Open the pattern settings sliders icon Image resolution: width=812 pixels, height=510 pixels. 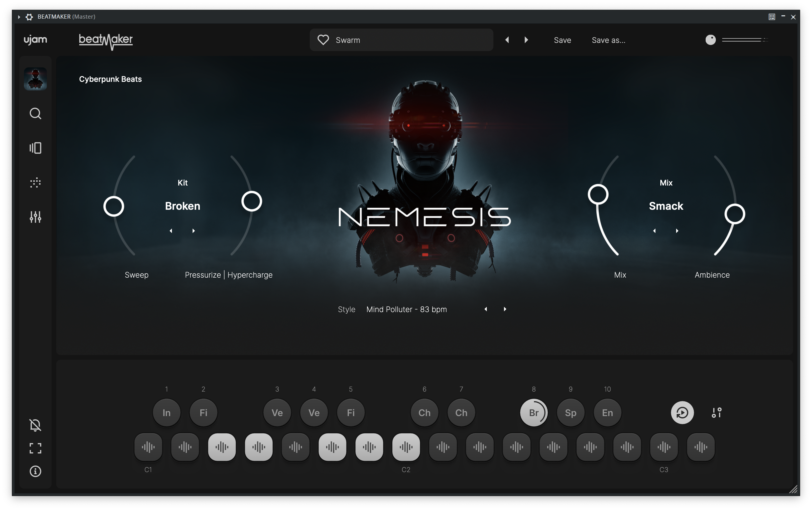717,413
